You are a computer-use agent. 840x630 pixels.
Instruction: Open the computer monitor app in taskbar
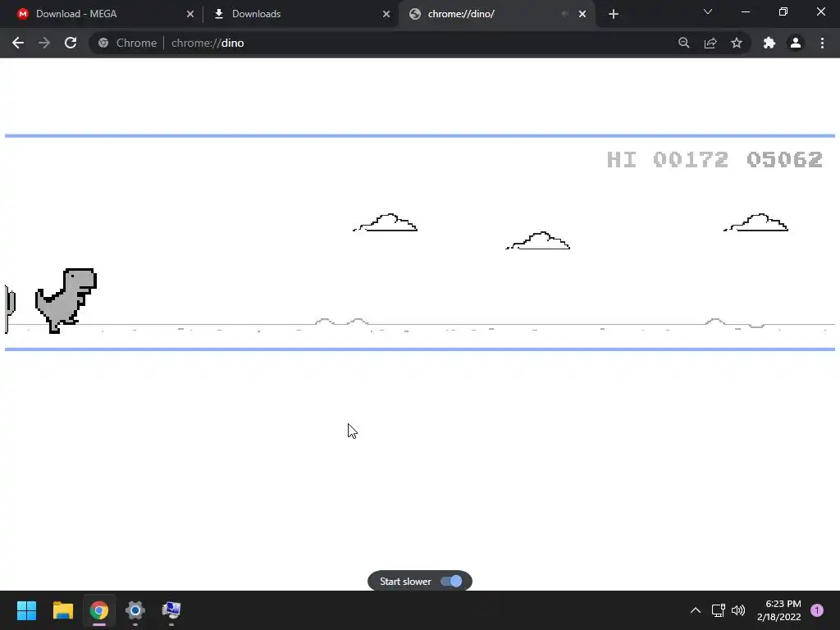point(171,610)
